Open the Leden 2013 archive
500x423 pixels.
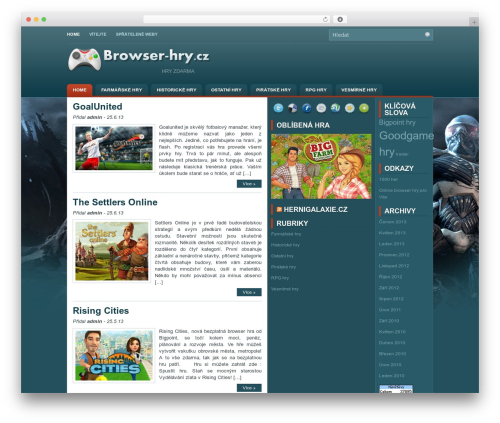click(x=392, y=244)
